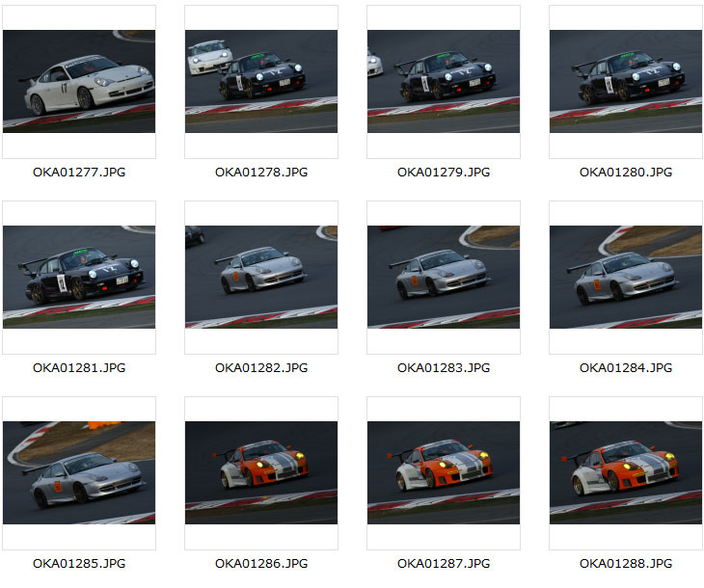Viewport: 704px width, 588px height.
Task: Open the OKA01277.JPG white car thumbnail
Action: 79,81
